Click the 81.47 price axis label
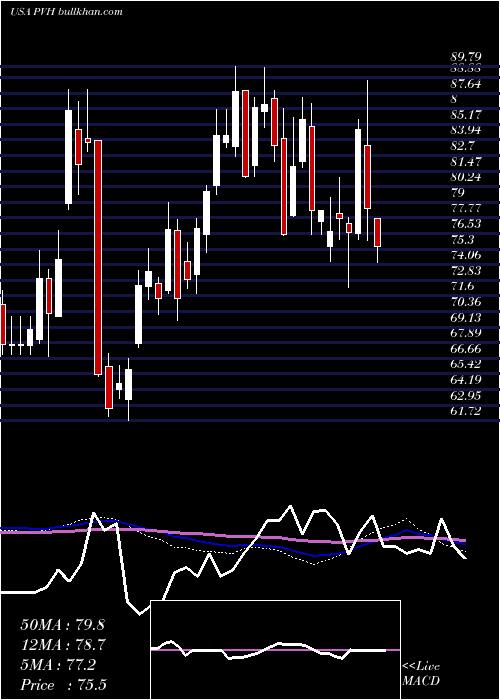This screenshot has width=500, height=700. click(466, 162)
